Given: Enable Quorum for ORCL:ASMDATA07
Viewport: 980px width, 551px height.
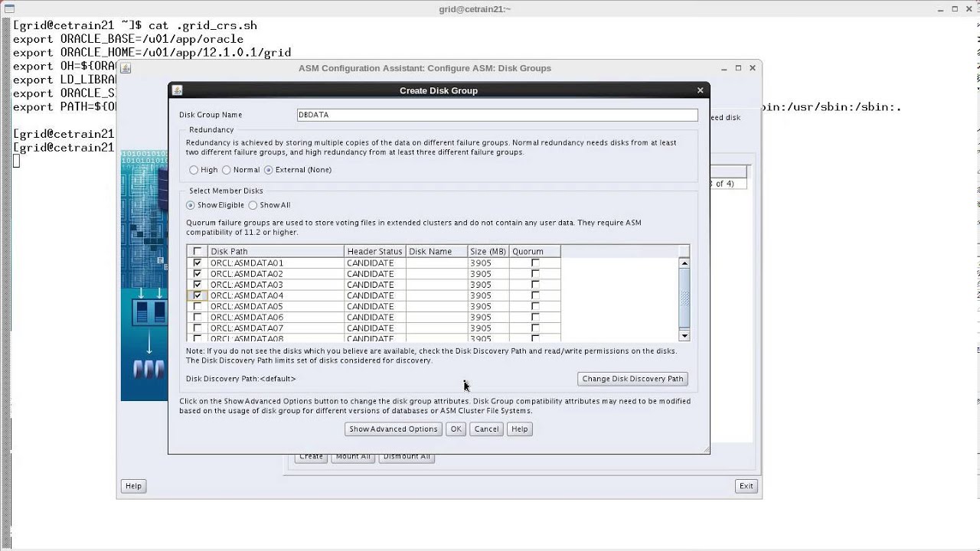Looking at the screenshot, I should (535, 328).
